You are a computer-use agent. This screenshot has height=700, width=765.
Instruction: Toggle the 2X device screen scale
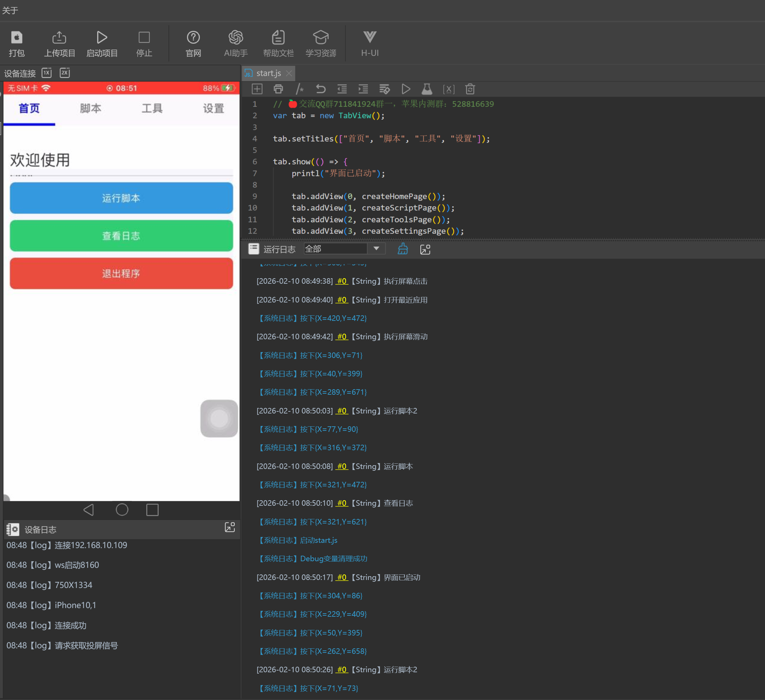click(65, 72)
